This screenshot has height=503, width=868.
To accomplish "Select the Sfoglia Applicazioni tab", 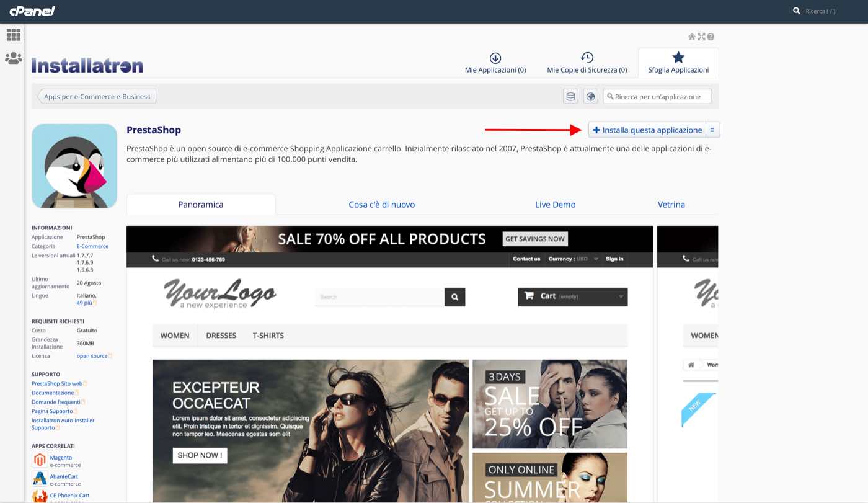I will (678, 63).
